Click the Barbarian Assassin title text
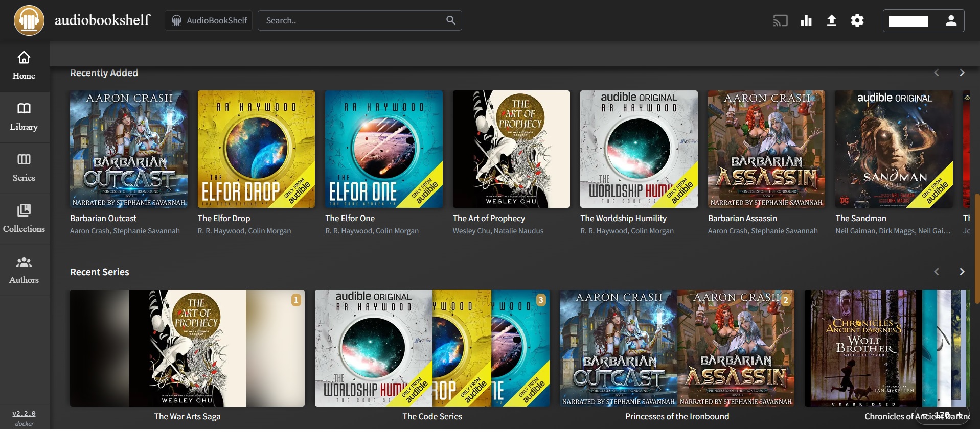 pyautogui.click(x=742, y=218)
